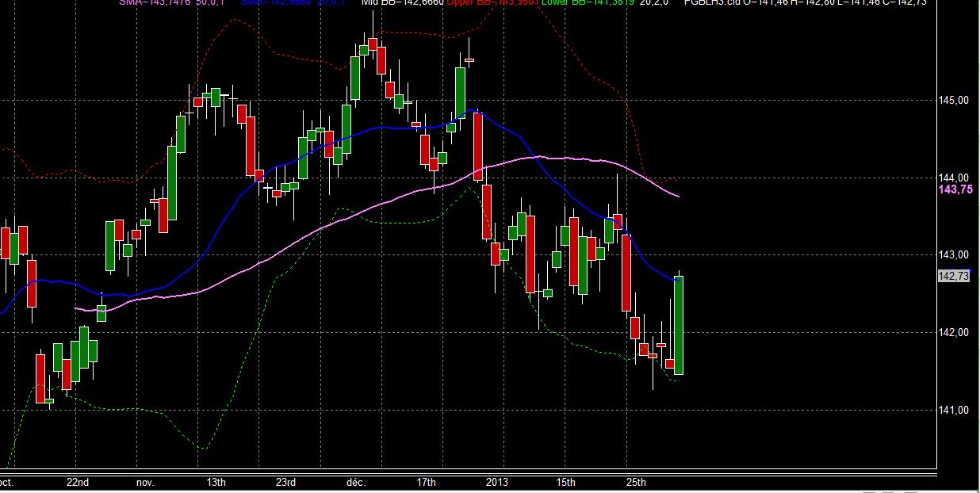Click the oct. date axis label
Image resolution: width=980 pixels, height=493 pixels.
[x=6, y=482]
